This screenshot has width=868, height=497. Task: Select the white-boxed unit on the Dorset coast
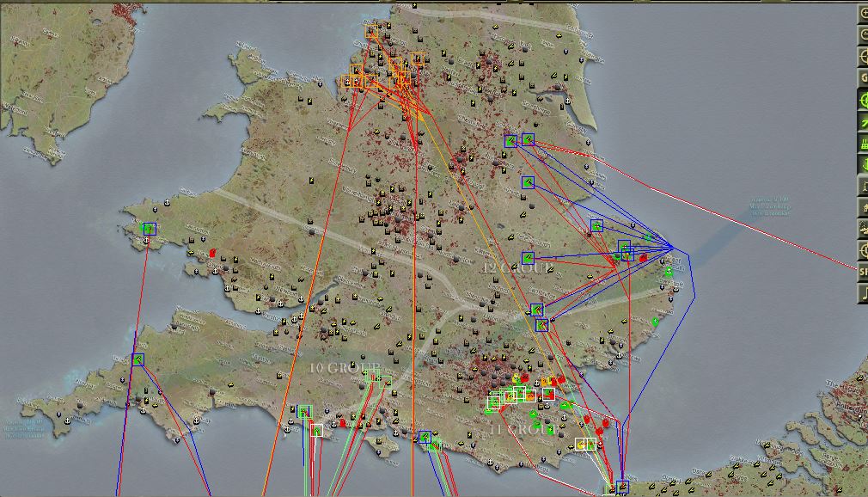(316, 431)
